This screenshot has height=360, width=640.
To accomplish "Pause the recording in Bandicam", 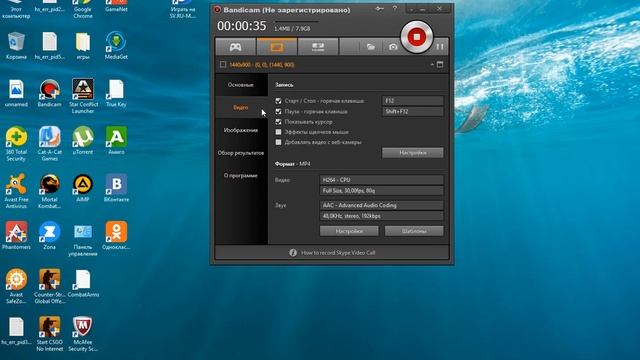I will click(440, 47).
